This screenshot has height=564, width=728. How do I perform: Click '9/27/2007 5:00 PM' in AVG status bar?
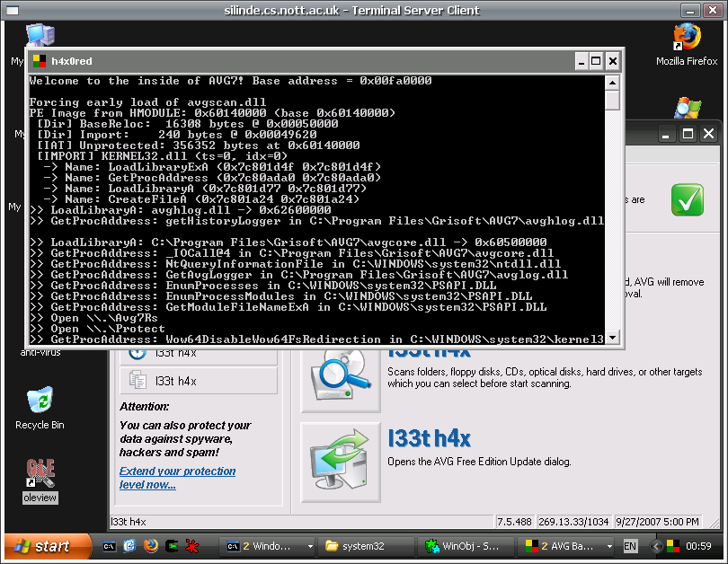(x=657, y=522)
